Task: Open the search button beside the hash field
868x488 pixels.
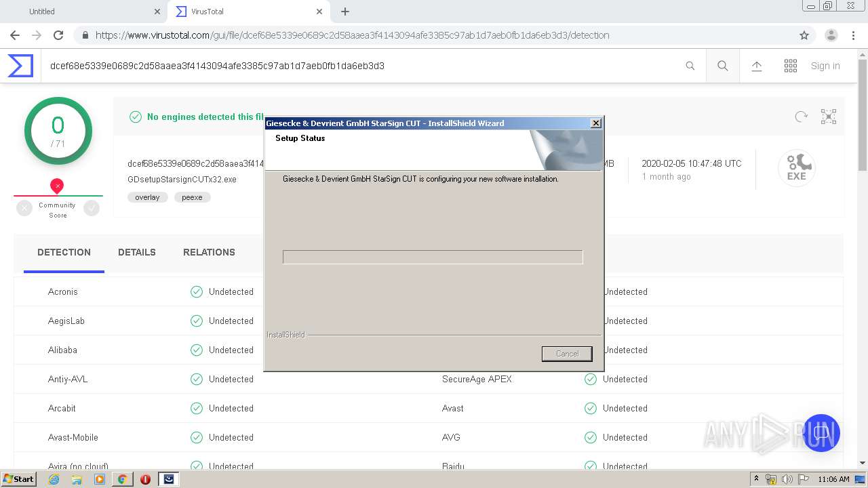Action: 723,66
